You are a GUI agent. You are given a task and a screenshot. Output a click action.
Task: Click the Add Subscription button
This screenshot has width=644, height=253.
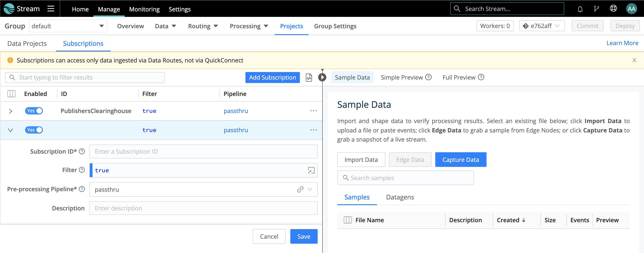(272, 77)
